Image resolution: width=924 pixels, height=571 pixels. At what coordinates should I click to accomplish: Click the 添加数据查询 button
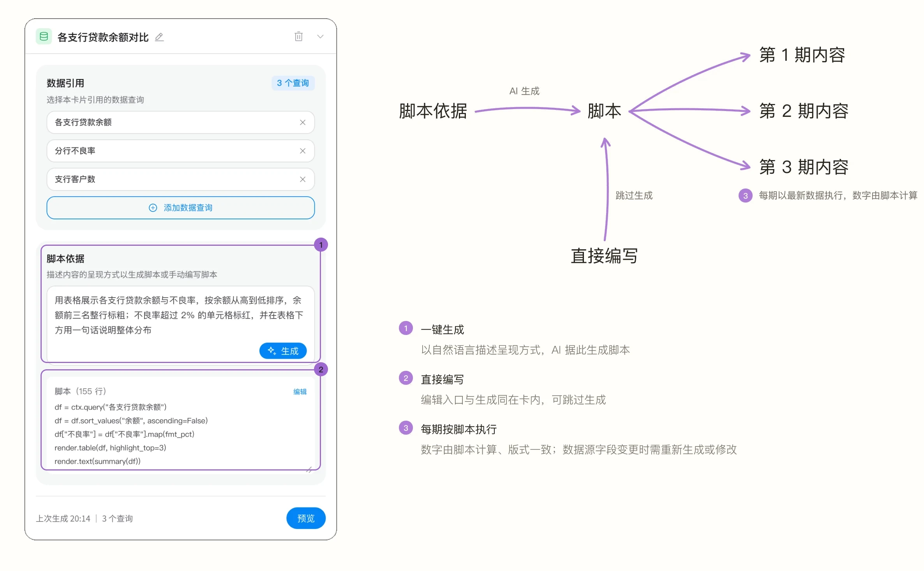[181, 208]
